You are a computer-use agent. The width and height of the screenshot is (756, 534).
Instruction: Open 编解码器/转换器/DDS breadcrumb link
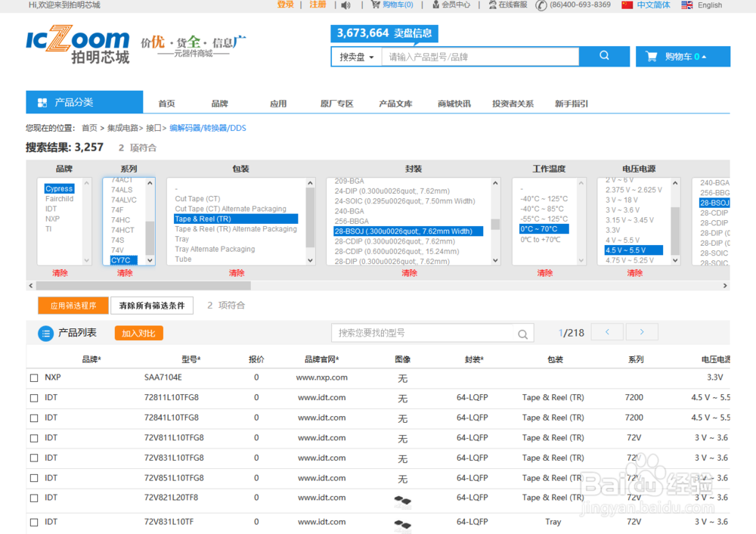pyautogui.click(x=208, y=128)
